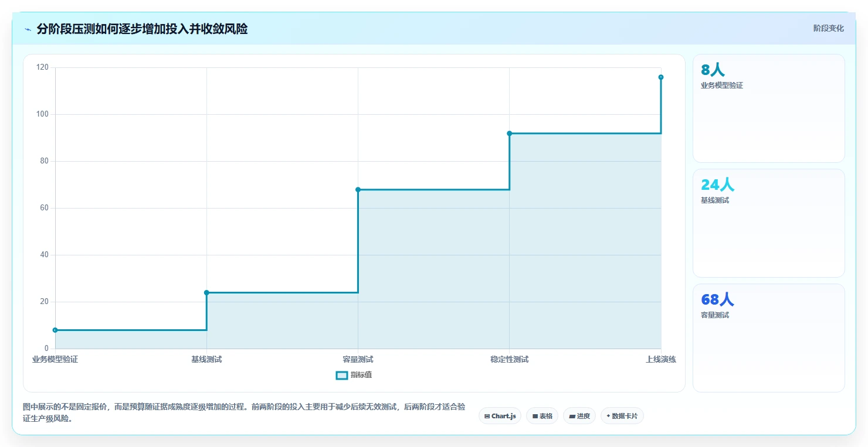This screenshot has height=447, width=868.
Task: Click the 60 y-axis tick value
Action: coord(45,208)
